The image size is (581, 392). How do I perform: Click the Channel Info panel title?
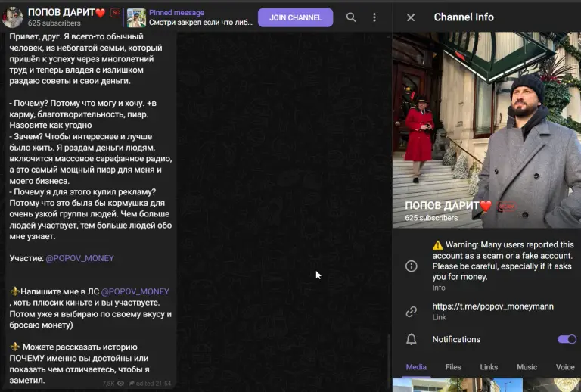point(464,17)
